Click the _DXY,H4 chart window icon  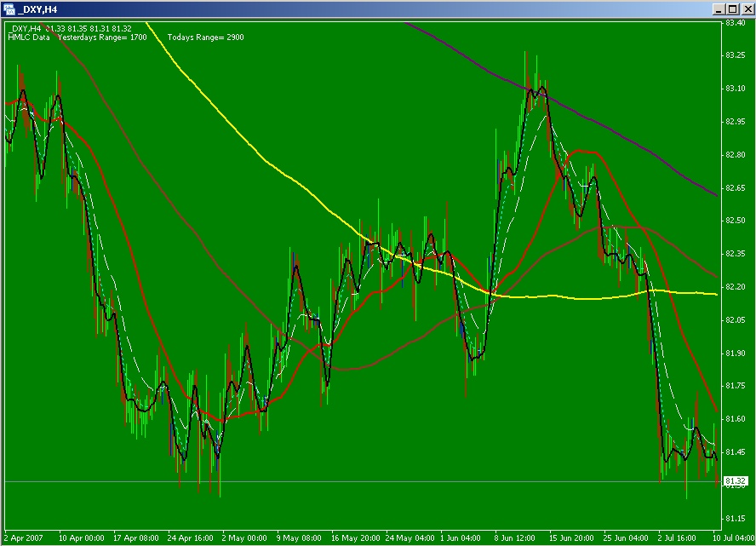[9, 9]
